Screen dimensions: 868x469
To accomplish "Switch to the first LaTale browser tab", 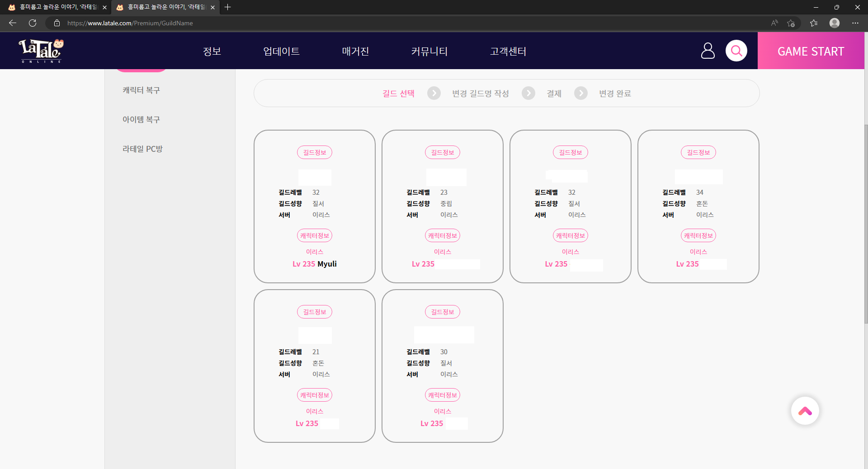I will (x=57, y=7).
